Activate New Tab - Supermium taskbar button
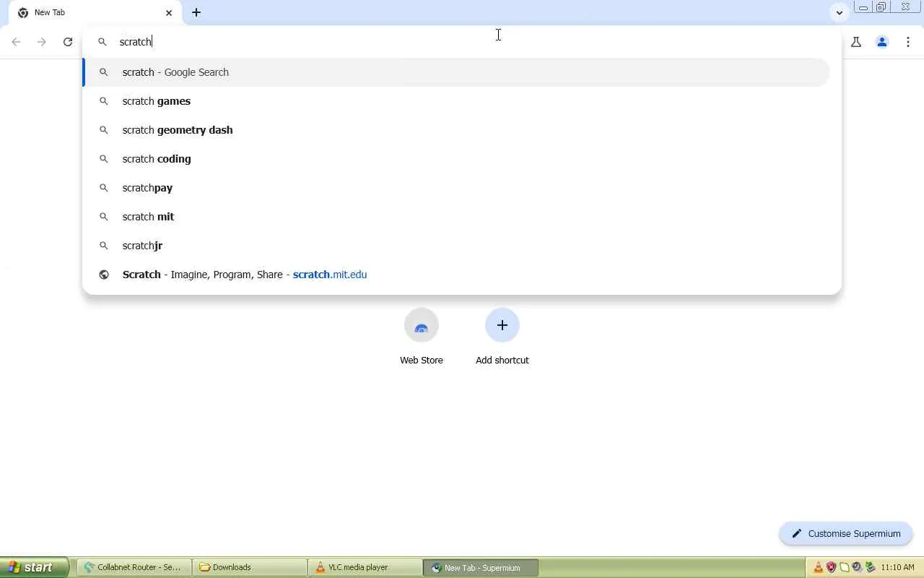Screen dimensions: 924x578 481,567
